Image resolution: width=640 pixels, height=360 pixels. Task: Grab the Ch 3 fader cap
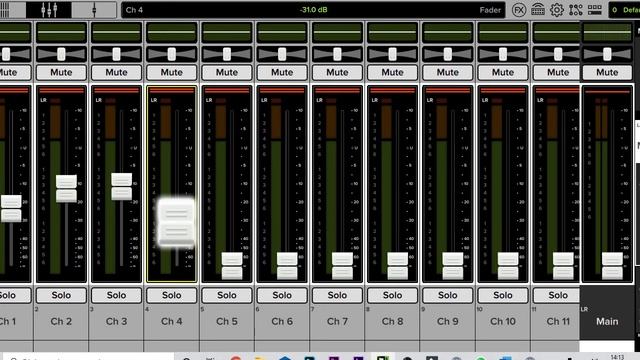[x=122, y=186]
